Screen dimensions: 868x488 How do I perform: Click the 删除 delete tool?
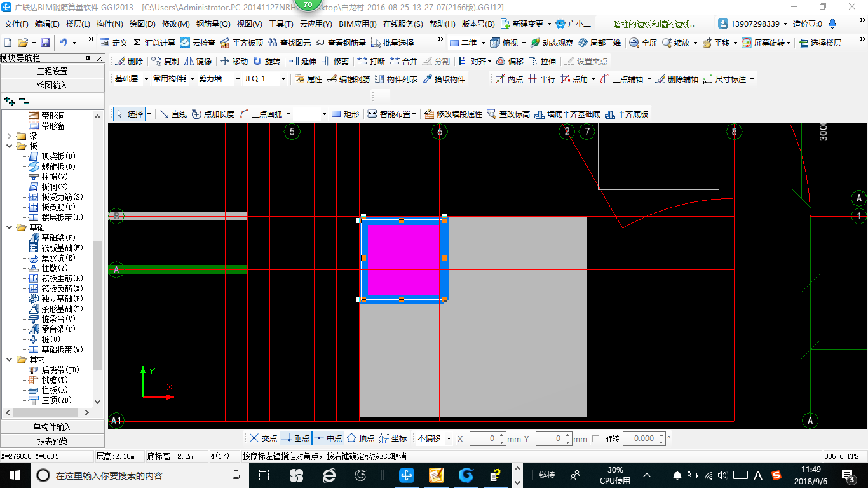(x=129, y=62)
